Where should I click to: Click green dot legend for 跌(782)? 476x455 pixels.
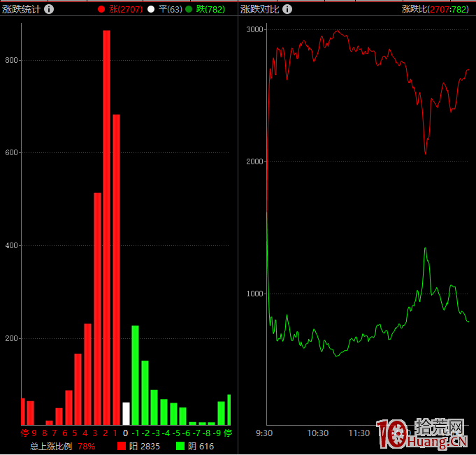pyautogui.click(x=189, y=9)
